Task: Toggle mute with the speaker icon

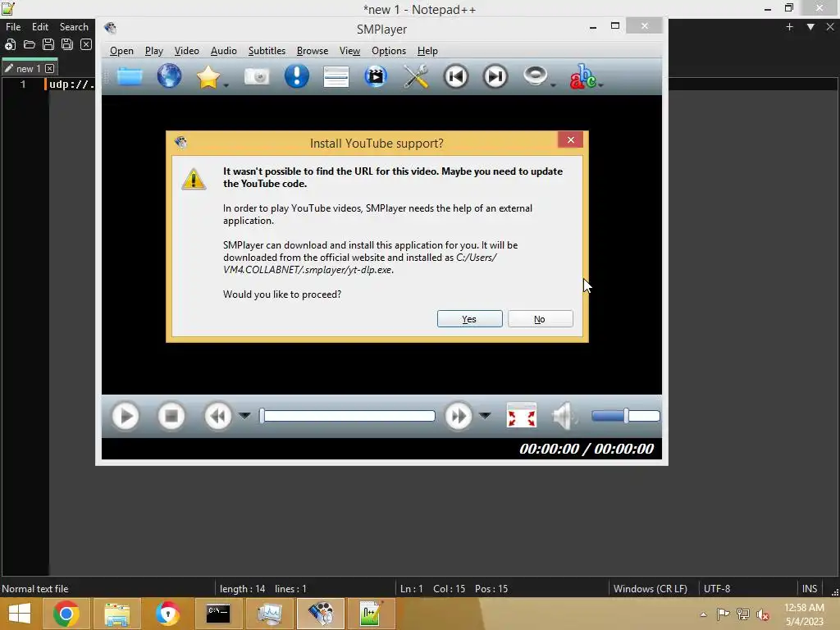Action: click(564, 416)
